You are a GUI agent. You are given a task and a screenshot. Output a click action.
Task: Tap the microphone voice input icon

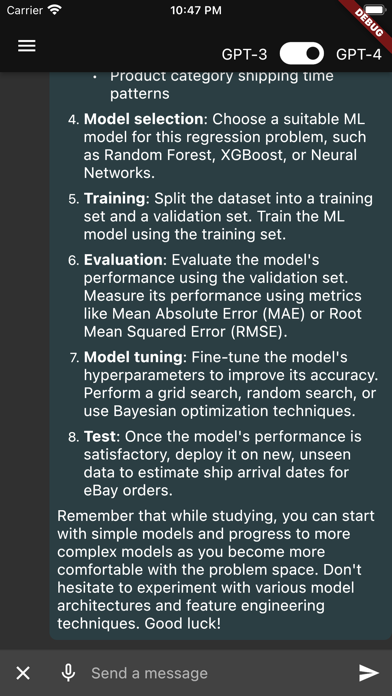tap(68, 673)
